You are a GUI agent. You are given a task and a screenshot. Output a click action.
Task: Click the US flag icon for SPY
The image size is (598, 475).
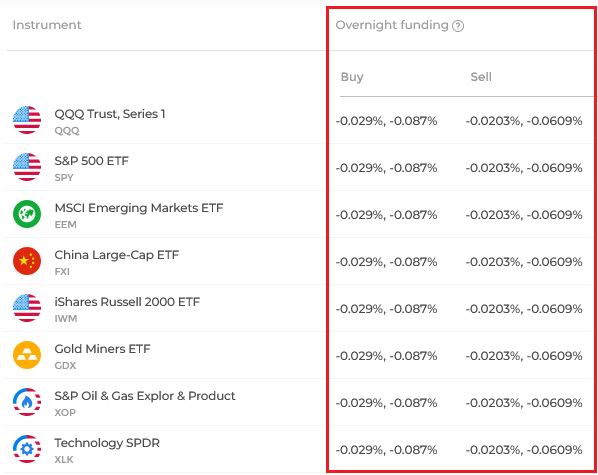27,167
